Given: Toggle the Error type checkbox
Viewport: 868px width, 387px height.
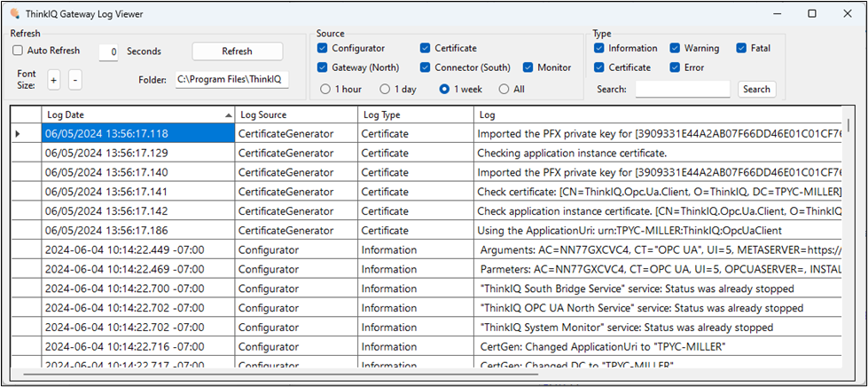Looking at the screenshot, I should point(675,67).
